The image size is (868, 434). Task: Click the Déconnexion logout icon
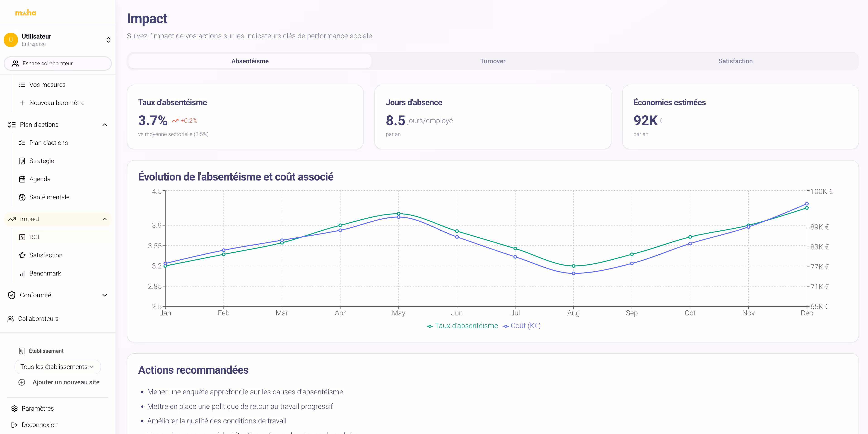(x=14, y=424)
